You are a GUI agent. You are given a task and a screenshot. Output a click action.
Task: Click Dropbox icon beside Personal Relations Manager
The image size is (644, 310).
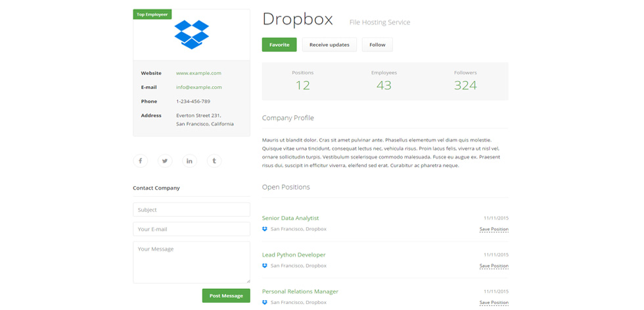pyautogui.click(x=264, y=302)
